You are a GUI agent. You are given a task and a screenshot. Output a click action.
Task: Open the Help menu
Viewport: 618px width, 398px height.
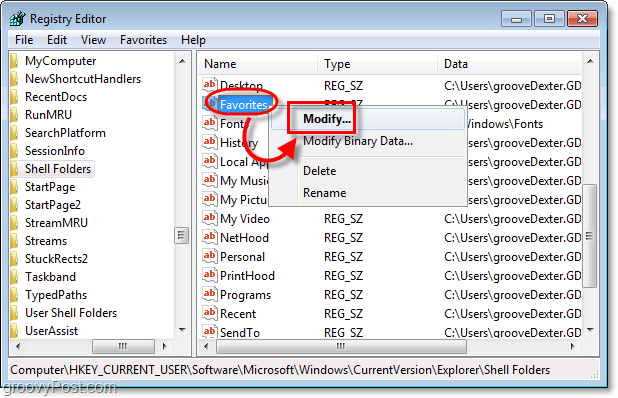tap(193, 40)
